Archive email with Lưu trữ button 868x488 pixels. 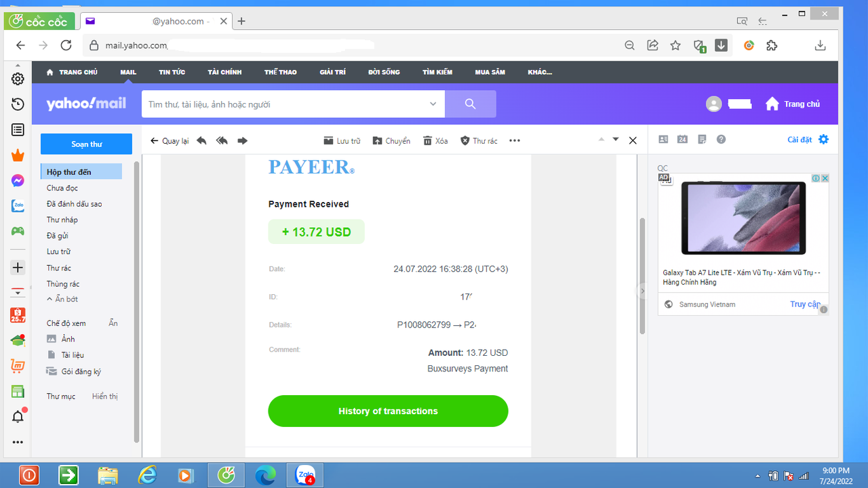342,141
